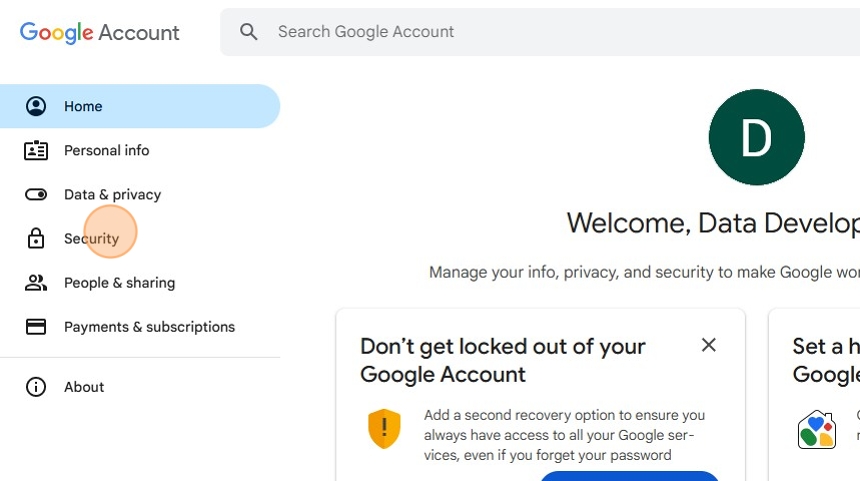Click the magnifying glass search icon
This screenshot has height=481, width=860.
pyautogui.click(x=249, y=32)
